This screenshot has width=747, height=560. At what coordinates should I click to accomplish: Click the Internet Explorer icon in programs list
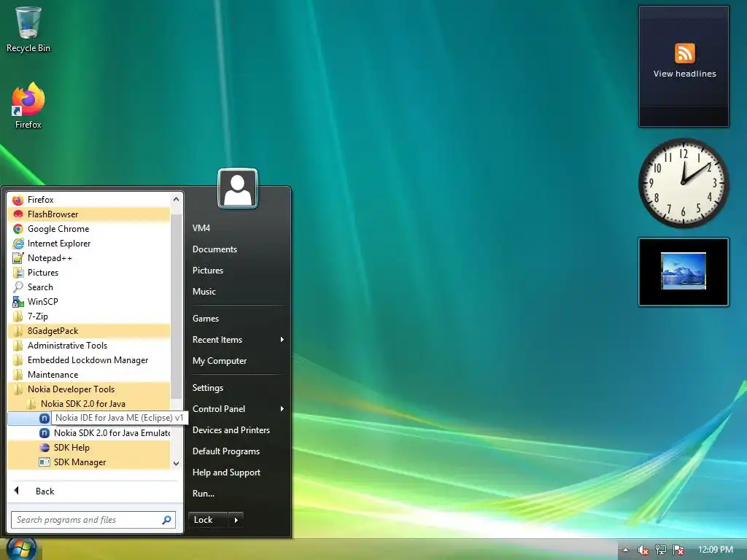(18, 244)
